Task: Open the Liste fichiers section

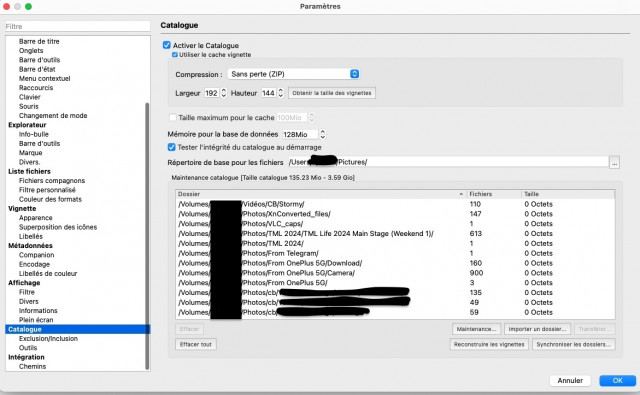Action: click(x=29, y=171)
